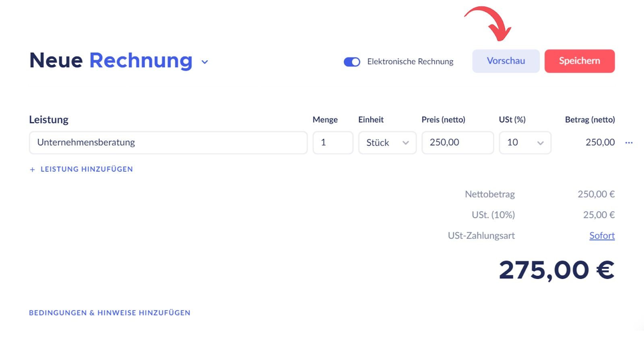Image resolution: width=644 pixels, height=362 pixels.
Task: Open the row options via the ellipsis icon
Action: point(629,142)
